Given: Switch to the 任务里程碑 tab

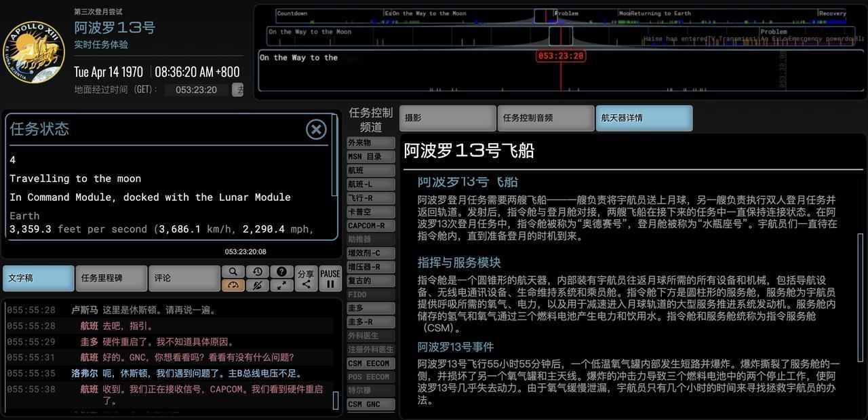Looking at the screenshot, I should 111,278.
